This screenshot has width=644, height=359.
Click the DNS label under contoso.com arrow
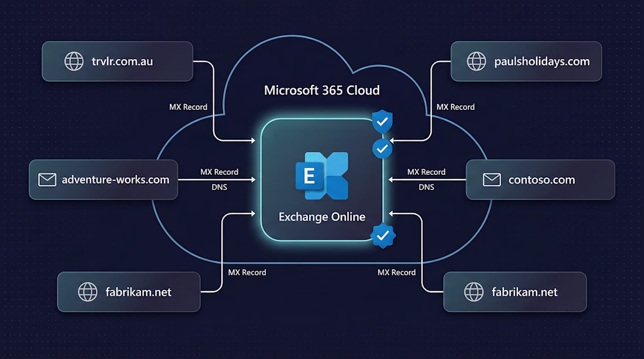(426, 187)
